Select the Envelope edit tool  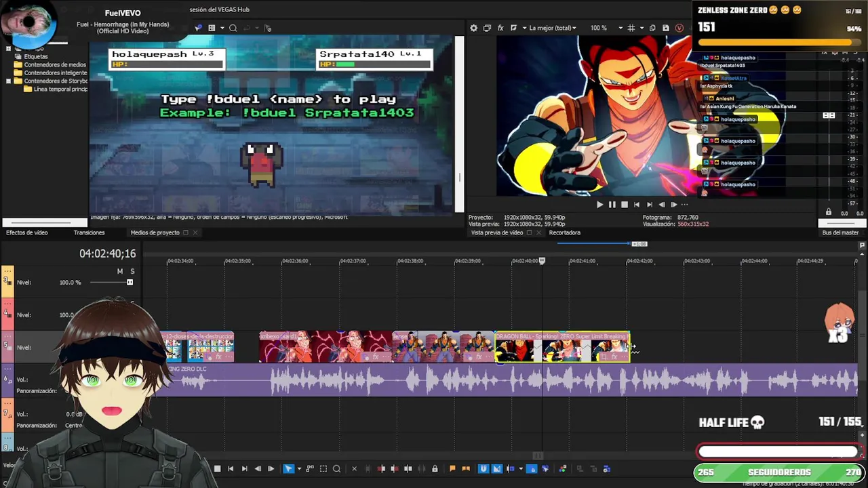310,468
